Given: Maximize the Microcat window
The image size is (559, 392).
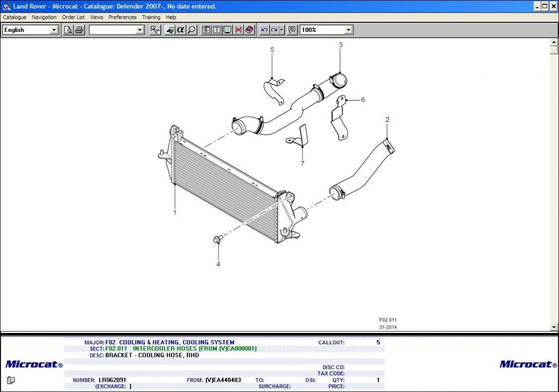Looking at the screenshot, I should [545, 6].
